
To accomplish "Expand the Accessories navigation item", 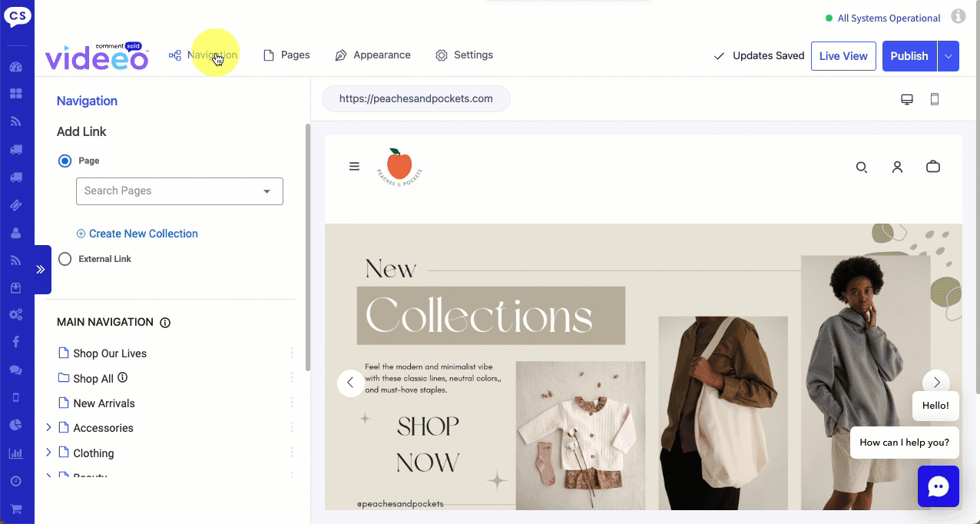I will [48, 427].
